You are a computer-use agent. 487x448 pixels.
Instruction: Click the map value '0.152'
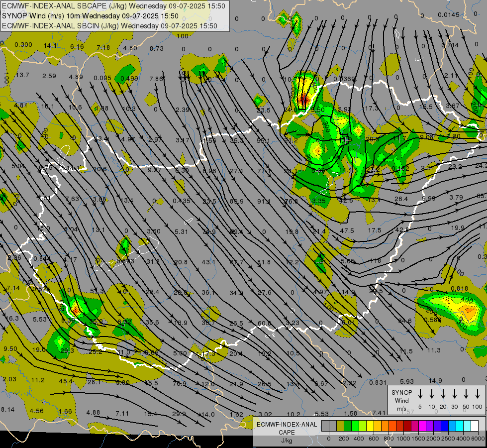tap(400, 169)
